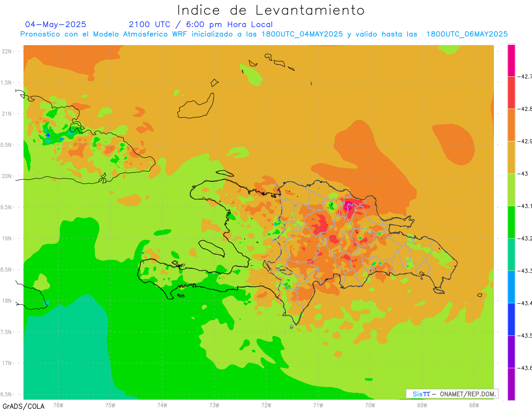Select the "21N" latitude label
This screenshot has height=411, width=532.
click(8, 114)
